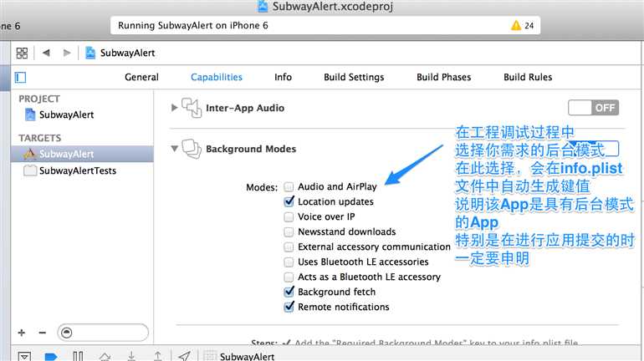Click the targets filter input field

click(x=103, y=333)
